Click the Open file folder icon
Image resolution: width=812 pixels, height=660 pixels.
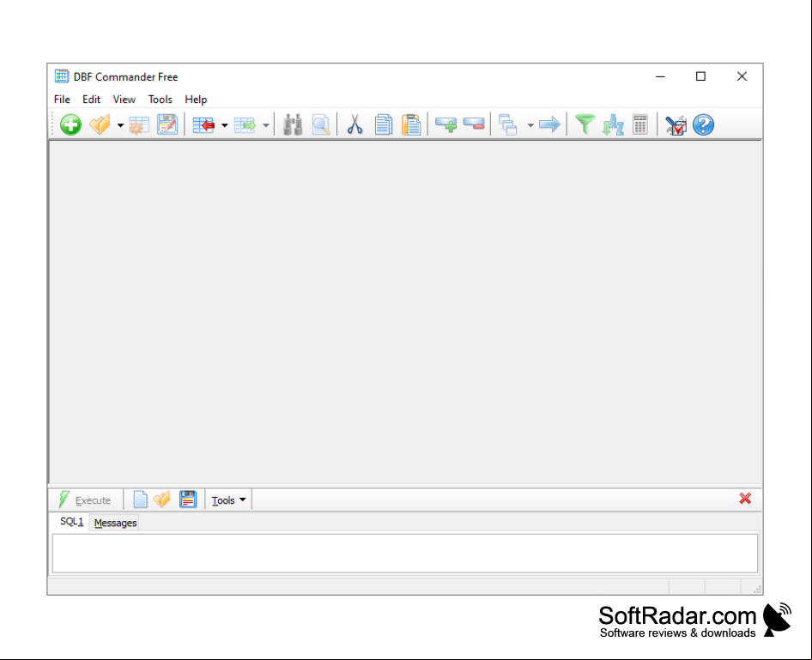click(x=100, y=124)
